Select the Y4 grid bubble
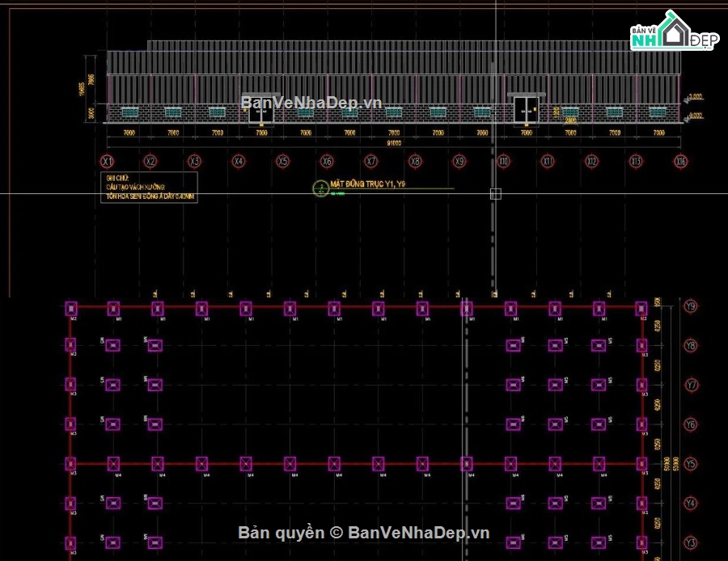This screenshot has height=561, width=728. [x=691, y=504]
